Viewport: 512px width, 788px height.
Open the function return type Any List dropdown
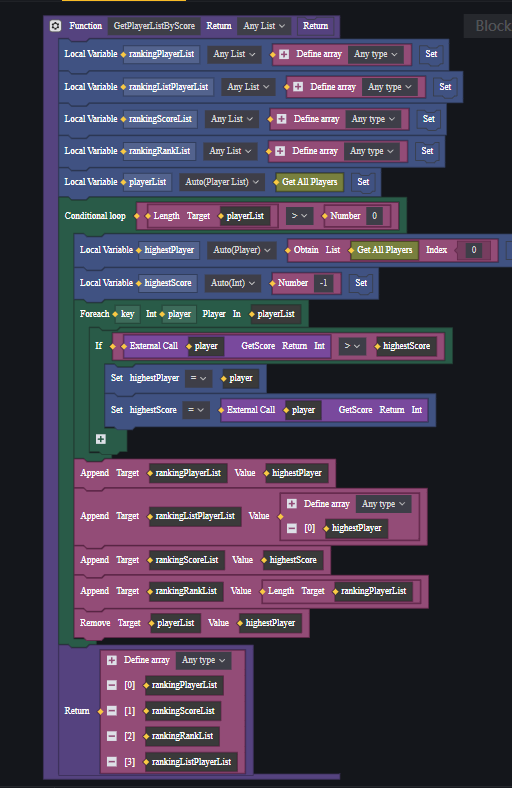264,26
